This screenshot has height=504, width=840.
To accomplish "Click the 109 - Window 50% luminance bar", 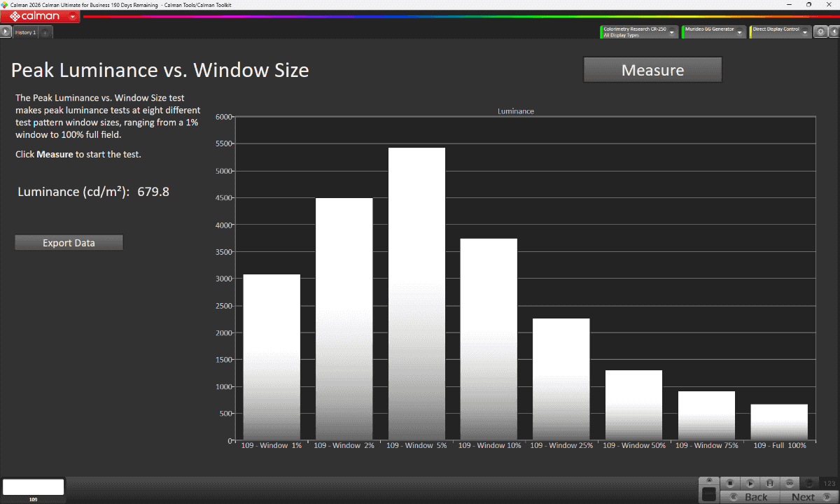I will pyautogui.click(x=633, y=405).
